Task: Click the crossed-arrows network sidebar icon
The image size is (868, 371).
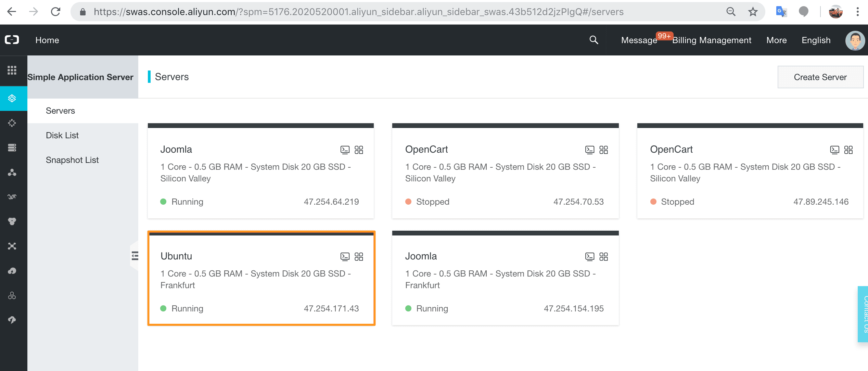Action: coord(12,246)
